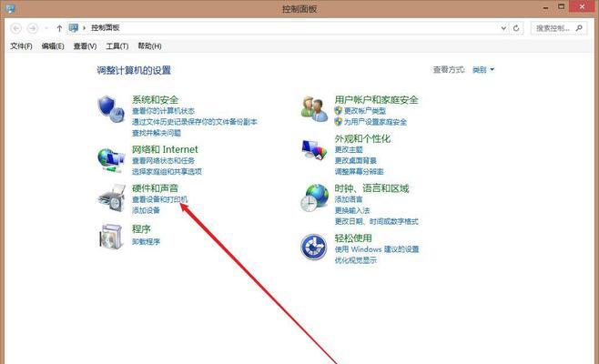This screenshot has width=599, height=364.
Task: Open 轻松使用 heading link
Action: (353, 238)
